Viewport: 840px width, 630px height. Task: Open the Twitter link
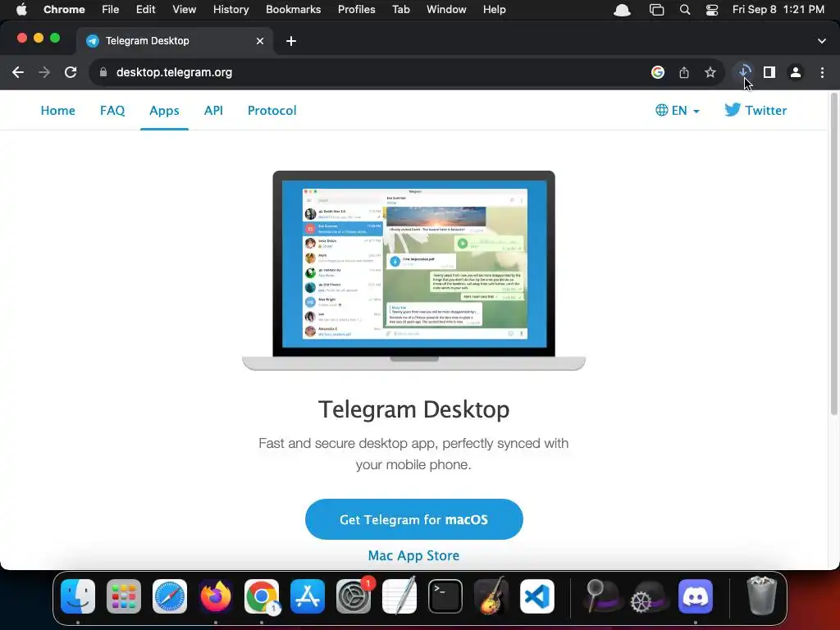(x=756, y=111)
